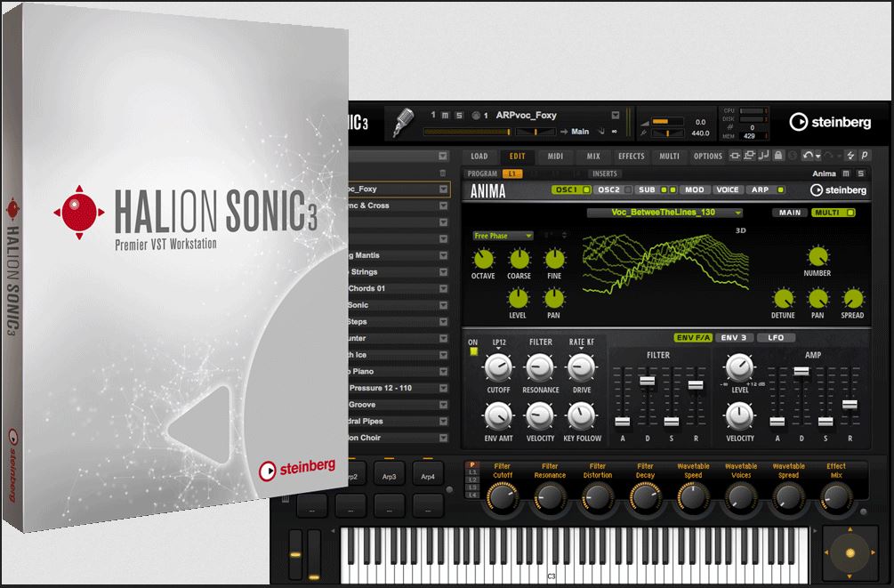
Task: Open the undo history dropdown arrow
Action: click(818, 156)
